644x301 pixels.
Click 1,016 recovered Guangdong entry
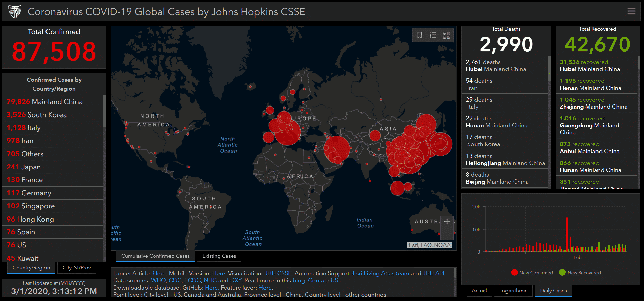click(x=596, y=125)
